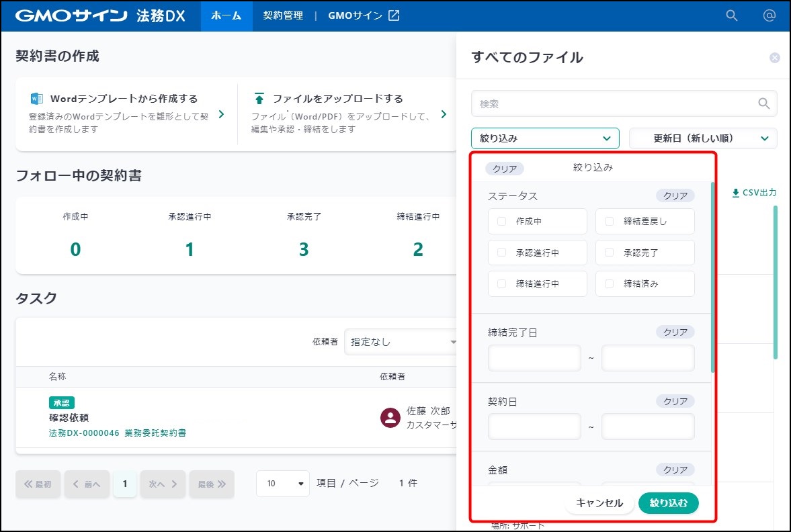791x532 pixels.
Task: Click the top クリア button in filter panel
Action: [505, 169]
